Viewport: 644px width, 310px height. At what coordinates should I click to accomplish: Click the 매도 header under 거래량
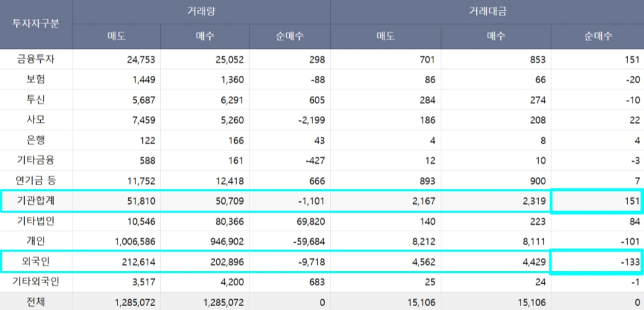(x=116, y=36)
